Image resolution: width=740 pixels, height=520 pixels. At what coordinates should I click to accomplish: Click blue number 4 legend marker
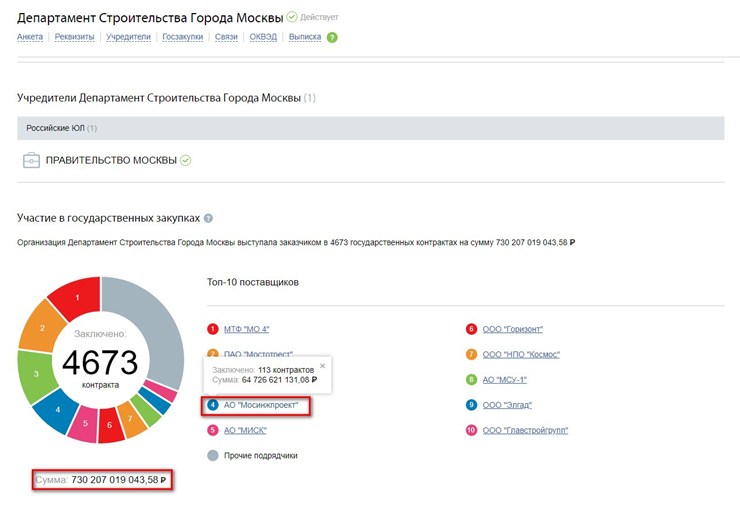click(213, 405)
